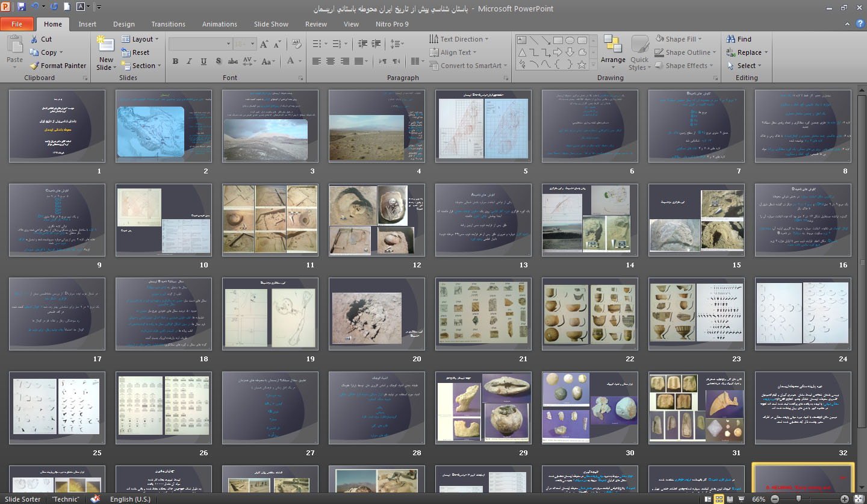Start Slide Show view from status bar

click(x=741, y=499)
